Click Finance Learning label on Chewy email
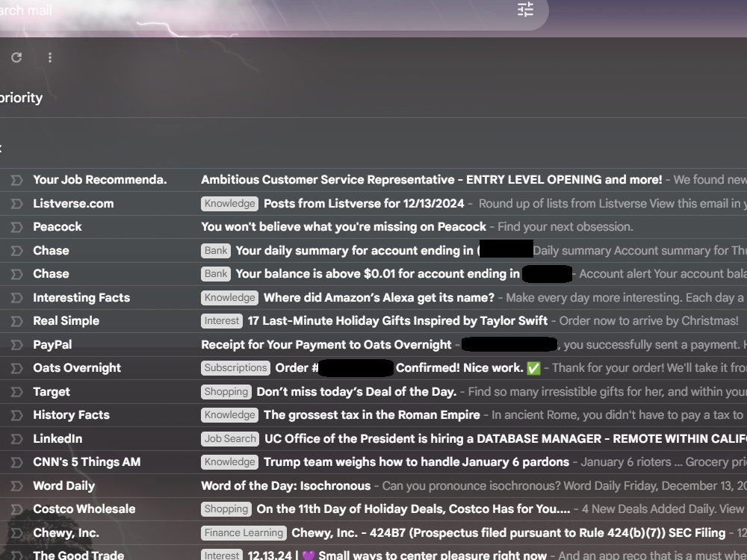 [x=244, y=533]
